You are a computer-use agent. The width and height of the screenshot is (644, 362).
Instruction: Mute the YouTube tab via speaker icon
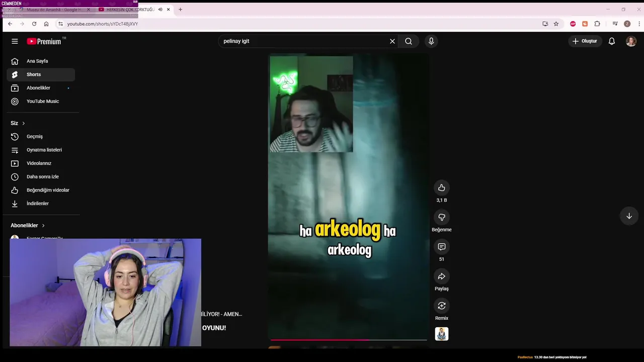pos(160,10)
